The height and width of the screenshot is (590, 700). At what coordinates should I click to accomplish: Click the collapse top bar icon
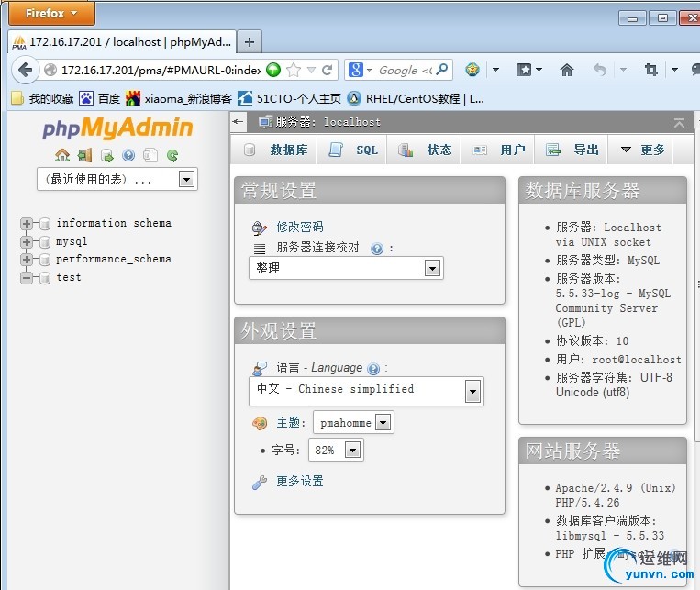[x=679, y=122]
